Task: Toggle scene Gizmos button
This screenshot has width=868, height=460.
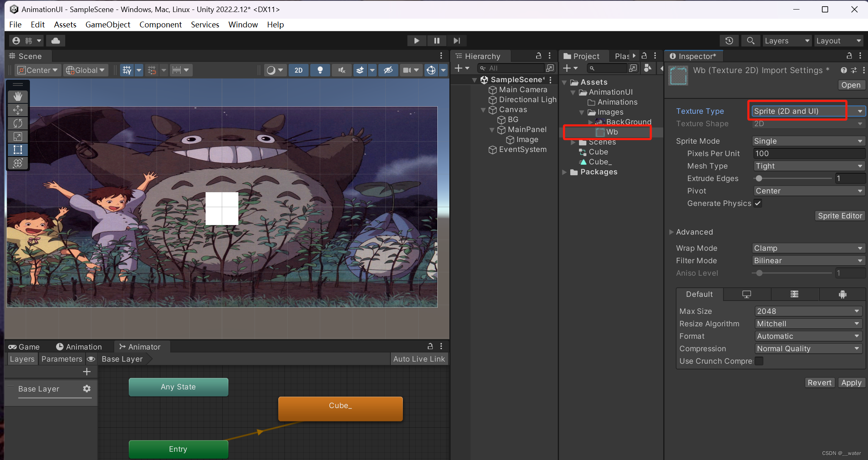Action: (x=431, y=70)
